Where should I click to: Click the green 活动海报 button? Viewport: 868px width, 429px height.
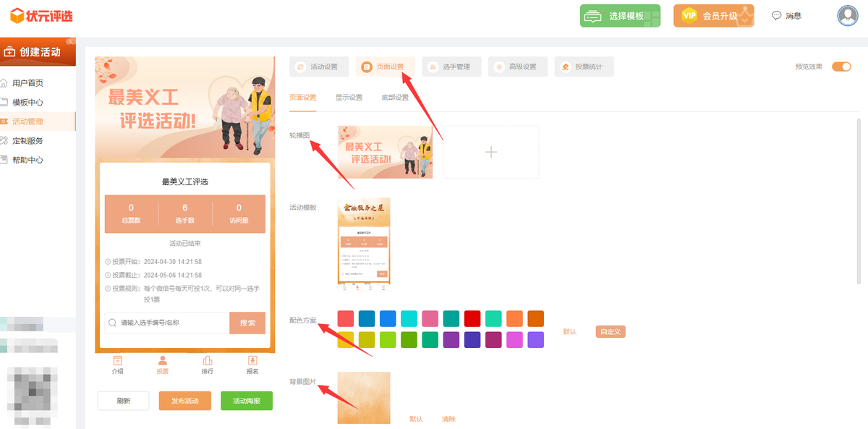click(247, 401)
